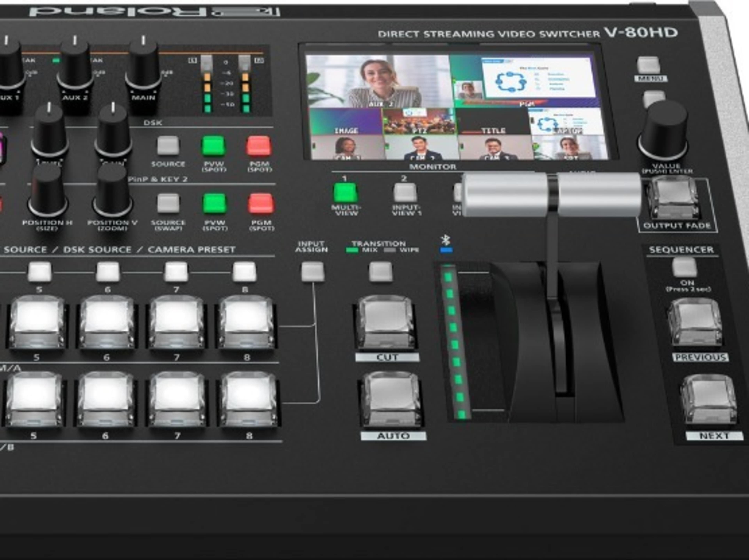Image resolution: width=749 pixels, height=560 pixels.
Task: Click the T-bar video fader handle
Action: (x=552, y=194)
